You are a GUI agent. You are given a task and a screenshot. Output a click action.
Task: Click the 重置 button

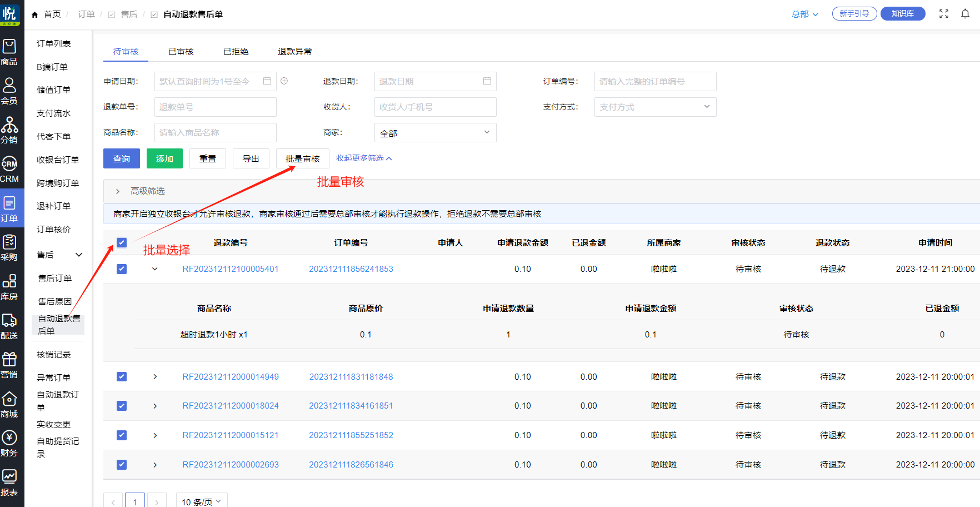click(x=208, y=158)
